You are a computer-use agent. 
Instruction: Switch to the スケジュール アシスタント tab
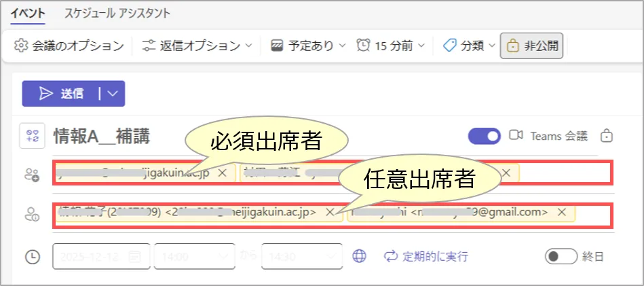pos(117,13)
